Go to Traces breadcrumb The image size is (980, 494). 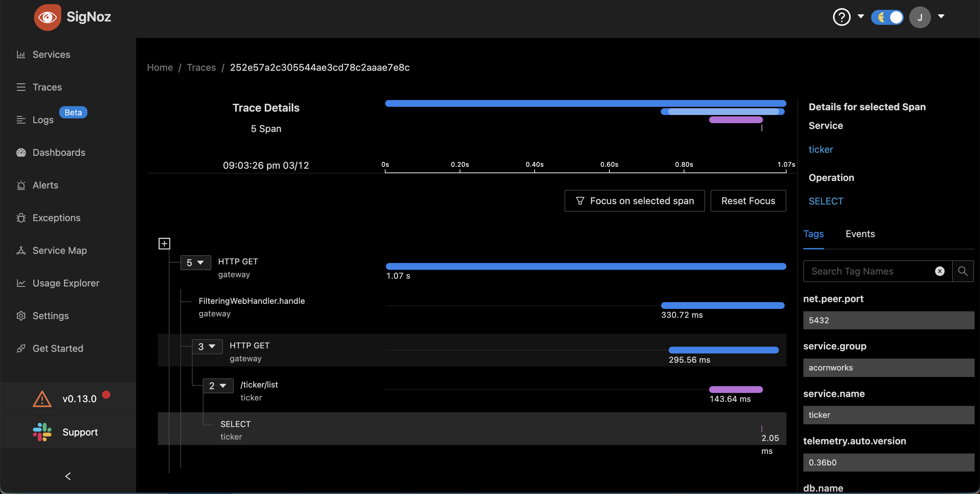(201, 67)
